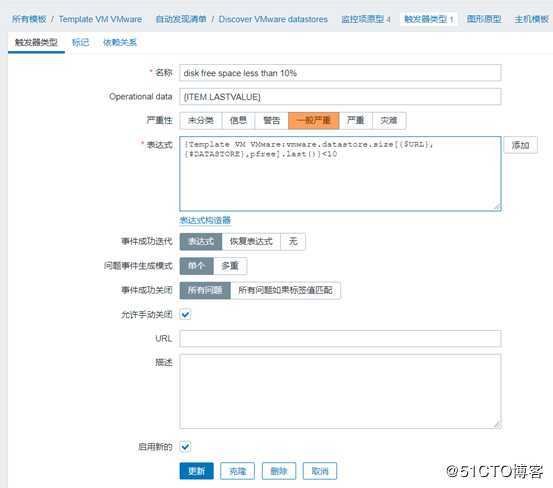This screenshot has width=553, height=488.
Task: Toggle the 启用新的 checkbox
Action: tap(185, 447)
